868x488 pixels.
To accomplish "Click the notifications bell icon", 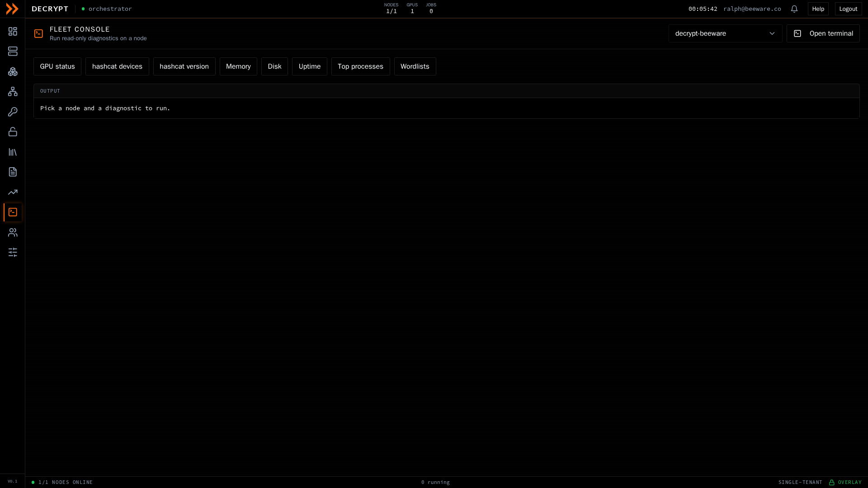I will click(794, 9).
